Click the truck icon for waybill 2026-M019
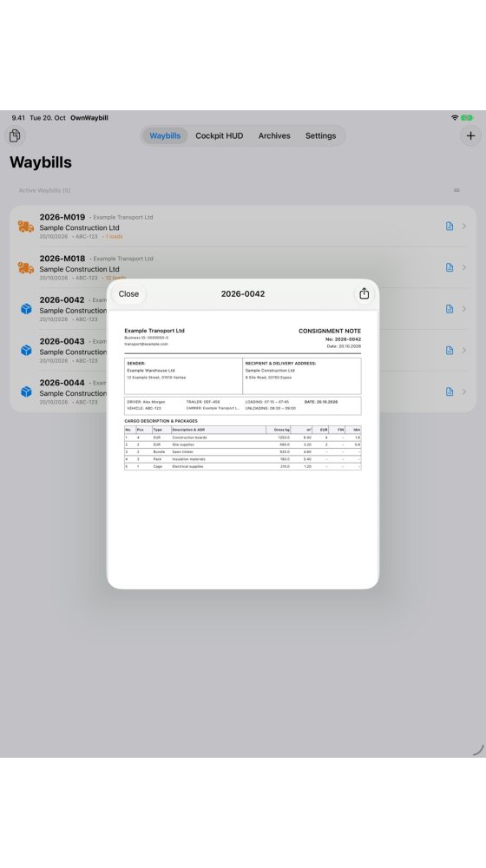This screenshot has width=486, height=868. coord(25,227)
